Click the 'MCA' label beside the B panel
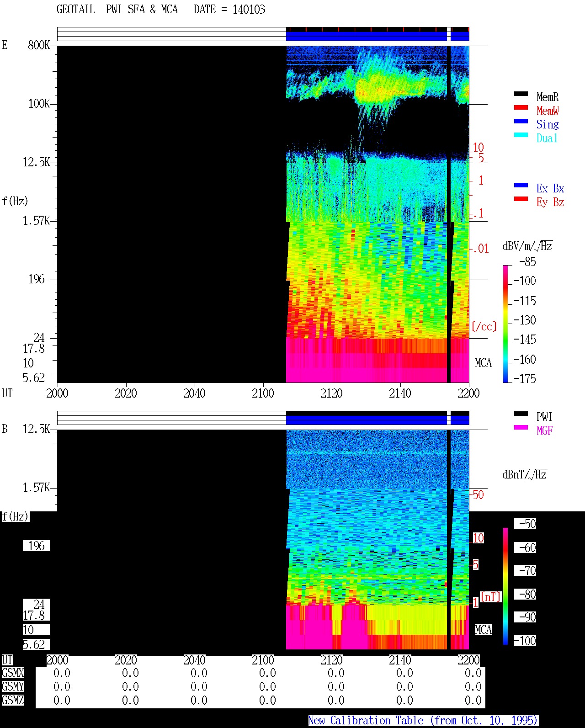585x728 pixels. [483, 630]
